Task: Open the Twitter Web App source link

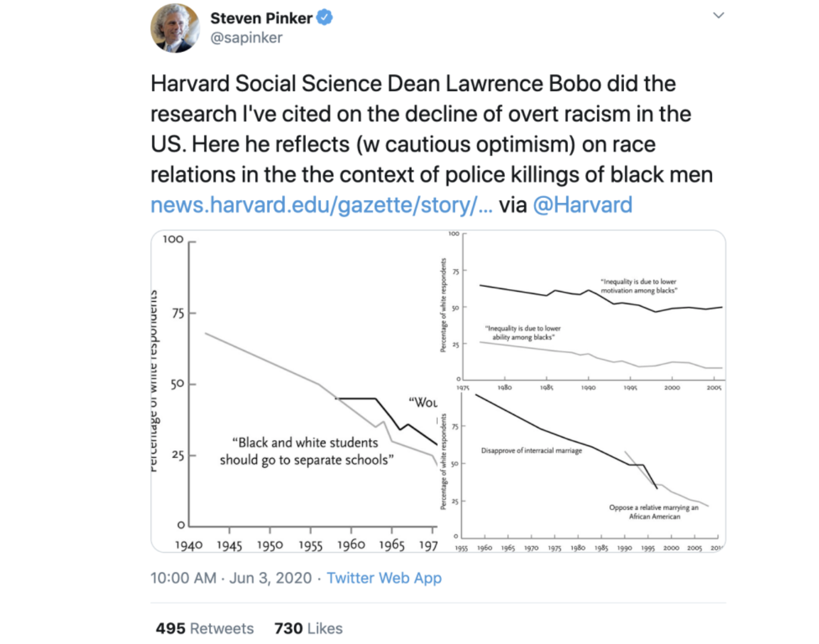Action: [384, 578]
